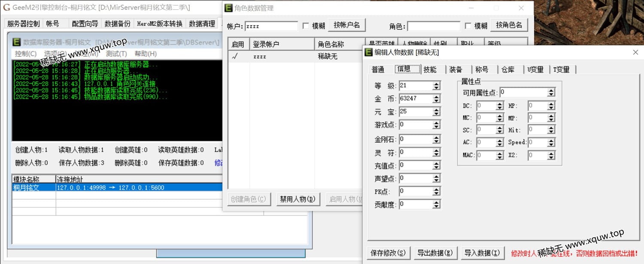This screenshot has height=264, width=644.
Task: Open 帮助(H) menu in database server
Action: (146, 54)
